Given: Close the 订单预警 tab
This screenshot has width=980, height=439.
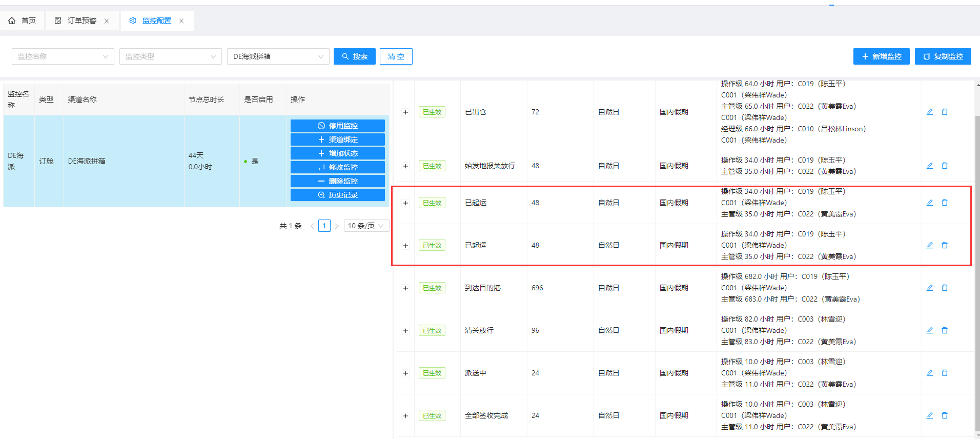Looking at the screenshot, I should 107,21.
